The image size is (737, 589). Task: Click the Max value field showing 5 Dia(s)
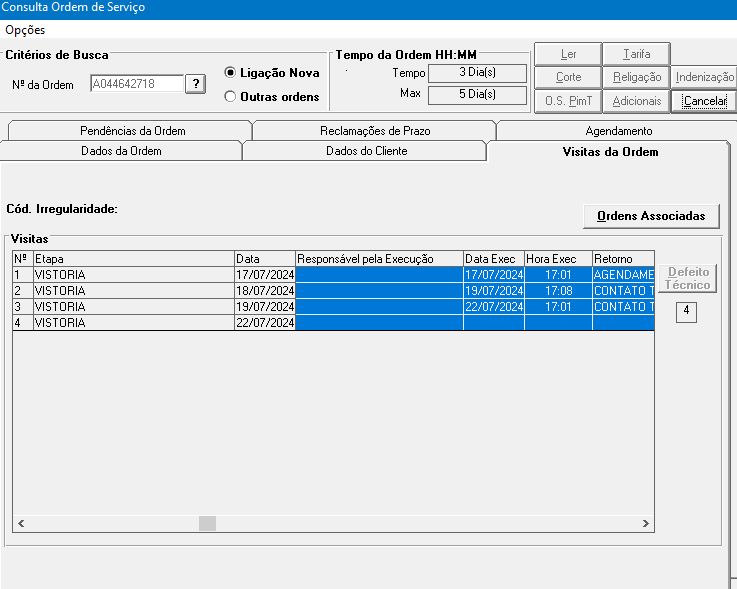coord(478,94)
